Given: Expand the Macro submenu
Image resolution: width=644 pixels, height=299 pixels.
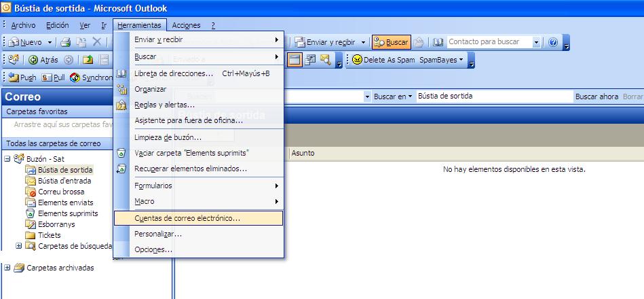Looking at the screenshot, I should [198, 202].
